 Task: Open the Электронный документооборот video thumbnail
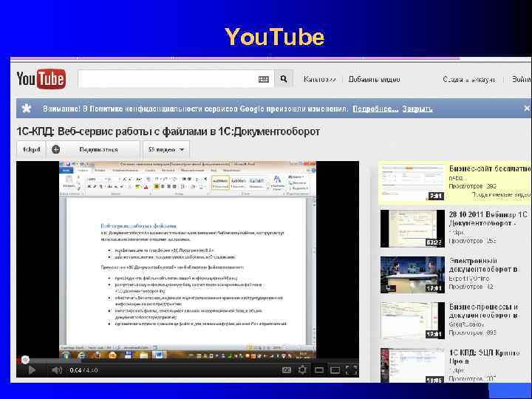click(x=412, y=274)
